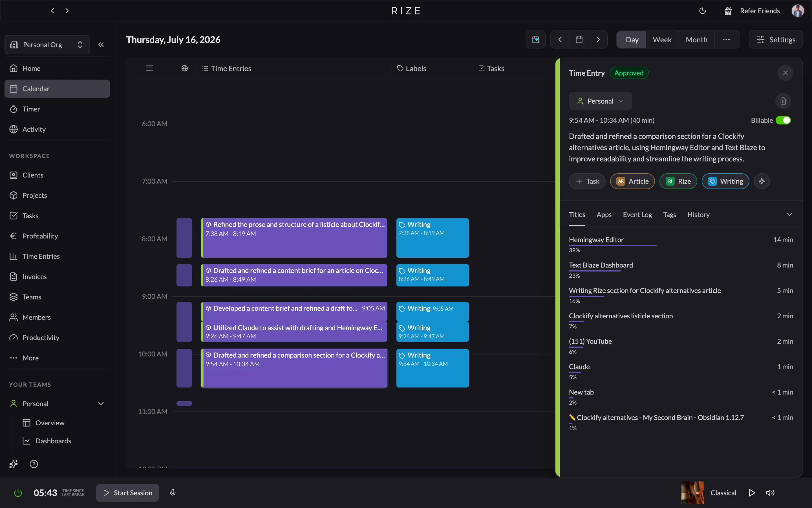This screenshot has width=812, height=508.
Task: Open the 7:38 AM listicle time entry
Action: point(294,238)
